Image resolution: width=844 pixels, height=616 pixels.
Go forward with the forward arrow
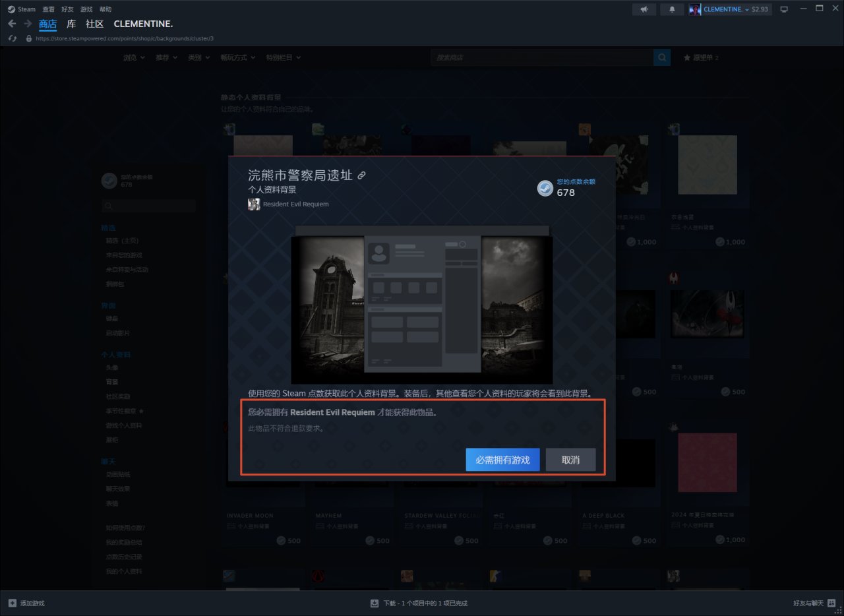click(28, 24)
